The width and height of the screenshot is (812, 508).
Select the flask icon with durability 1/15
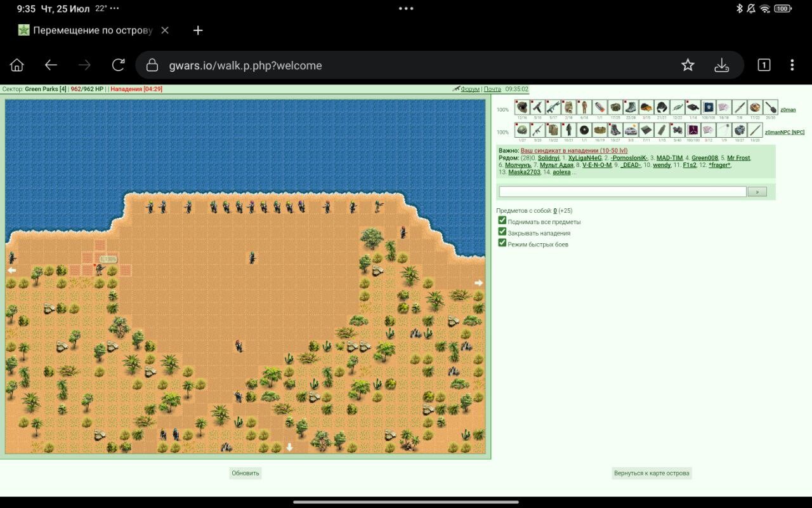[x=662, y=130]
